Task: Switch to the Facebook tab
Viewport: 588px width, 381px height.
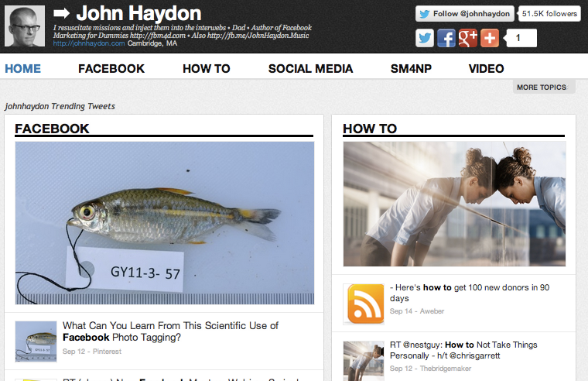Action: coord(111,69)
